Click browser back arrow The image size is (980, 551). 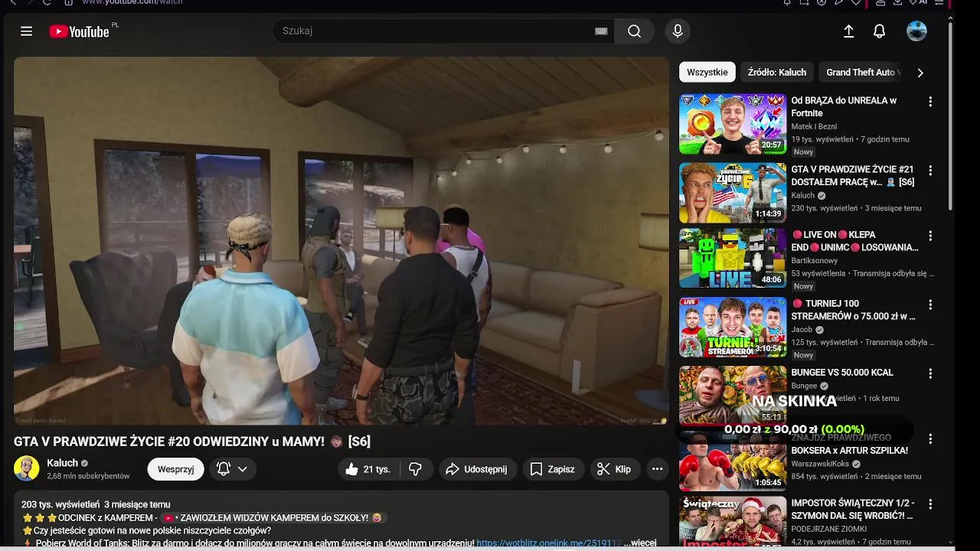pos(13,2)
